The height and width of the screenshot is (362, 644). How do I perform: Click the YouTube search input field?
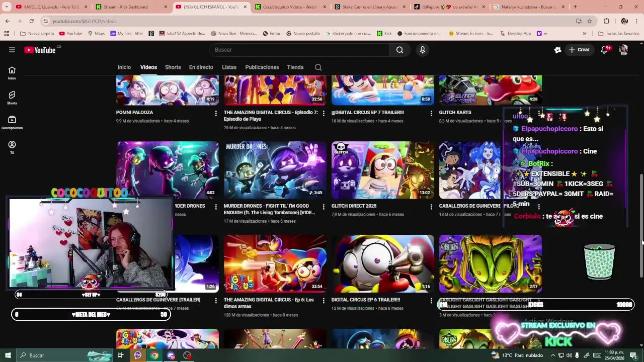[299, 50]
